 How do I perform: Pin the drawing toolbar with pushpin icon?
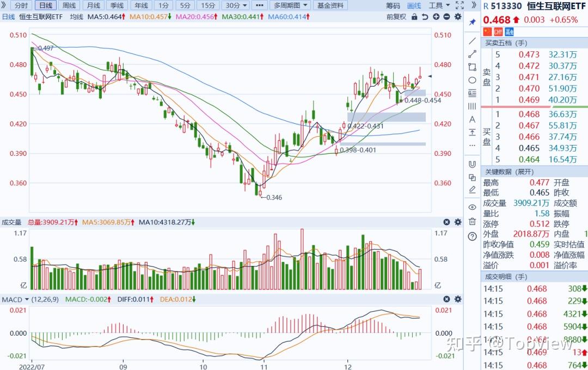(472, 22)
